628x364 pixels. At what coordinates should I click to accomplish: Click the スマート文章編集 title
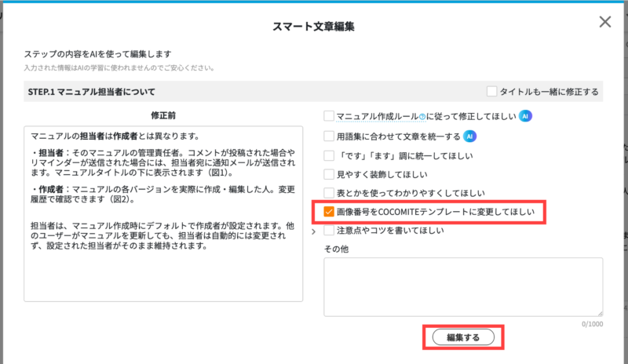(313, 27)
